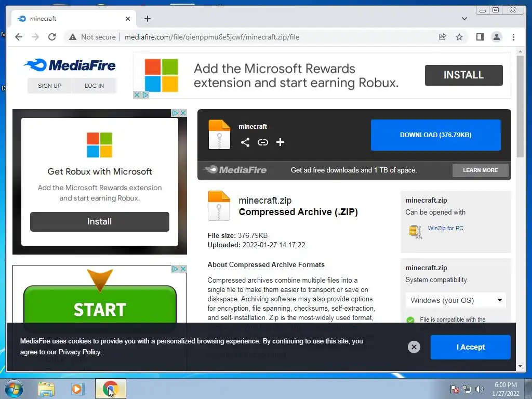Image resolution: width=532 pixels, height=399 pixels.
Task: Close the top banner ad with X
Action: [137, 95]
